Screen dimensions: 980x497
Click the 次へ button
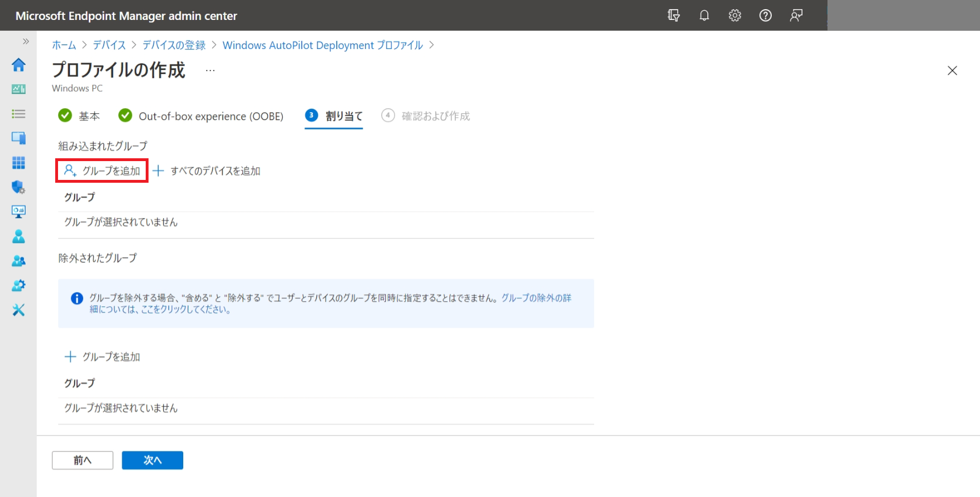click(153, 460)
